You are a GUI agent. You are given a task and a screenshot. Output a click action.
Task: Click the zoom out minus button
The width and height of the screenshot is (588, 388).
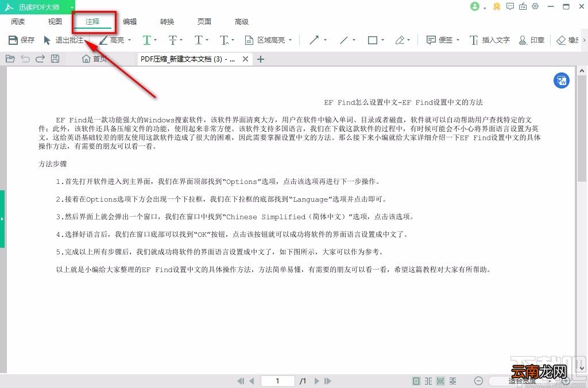click(x=478, y=381)
